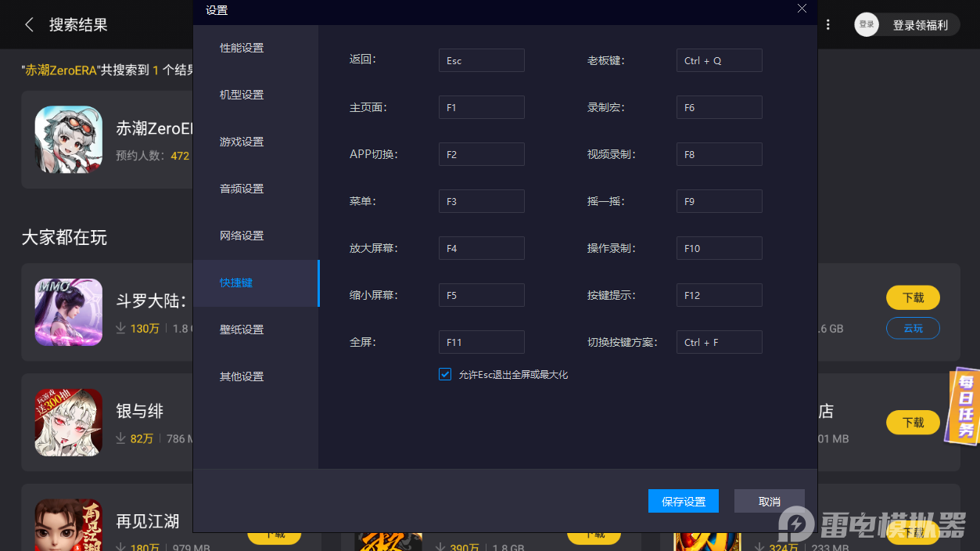Click the 返回 hotkey field showing Esc
Image resolution: width=980 pixels, height=551 pixels.
[x=481, y=60]
